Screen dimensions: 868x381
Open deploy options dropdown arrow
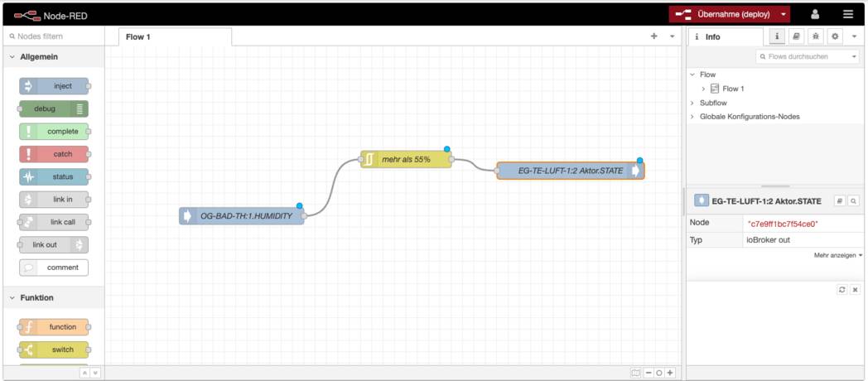click(x=784, y=14)
